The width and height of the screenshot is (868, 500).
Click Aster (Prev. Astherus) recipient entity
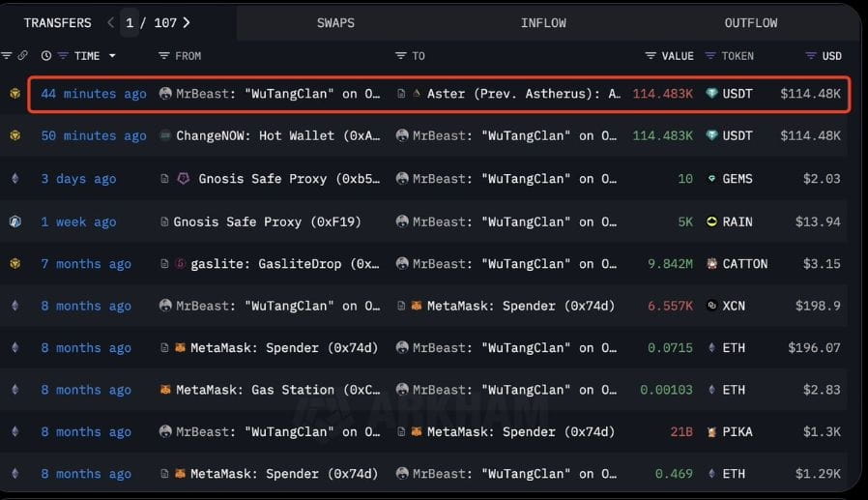pyautogui.click(x=523, y=94)
